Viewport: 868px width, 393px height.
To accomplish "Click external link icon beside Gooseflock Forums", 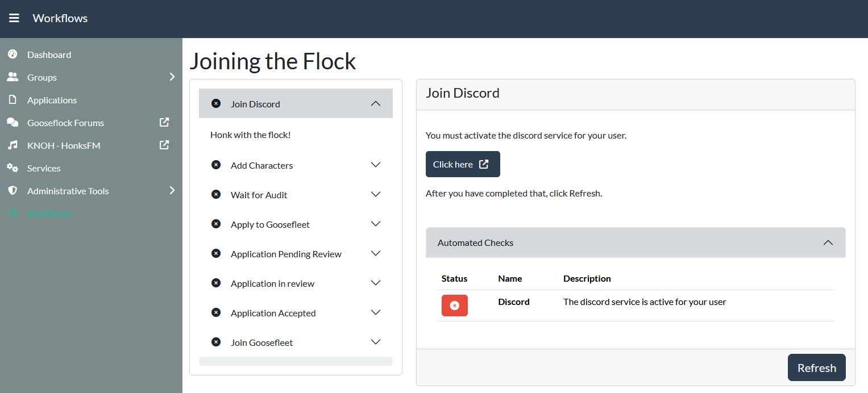I will point(164,122).
